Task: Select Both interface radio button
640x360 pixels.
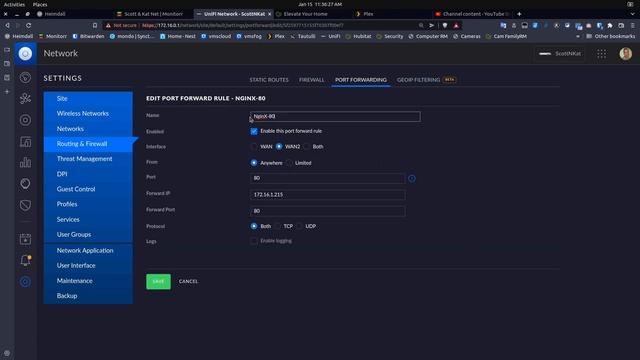Action: [x=307, y=147]
